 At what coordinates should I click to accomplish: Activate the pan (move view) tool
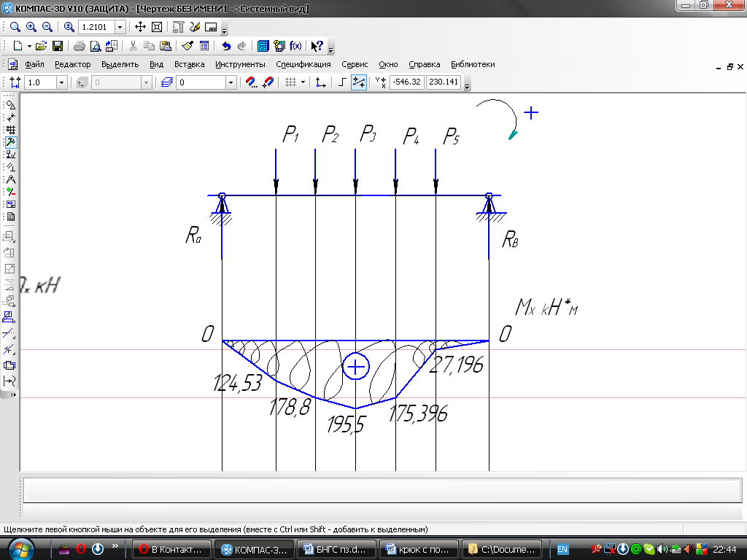tap(141, 27)
